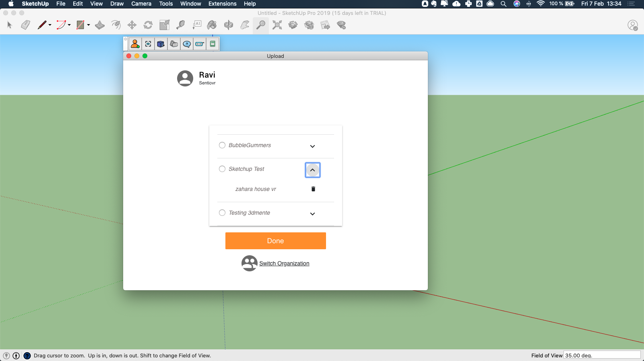
Task: Collapse the Sketchup Test chevron
Action: (312, 170)
